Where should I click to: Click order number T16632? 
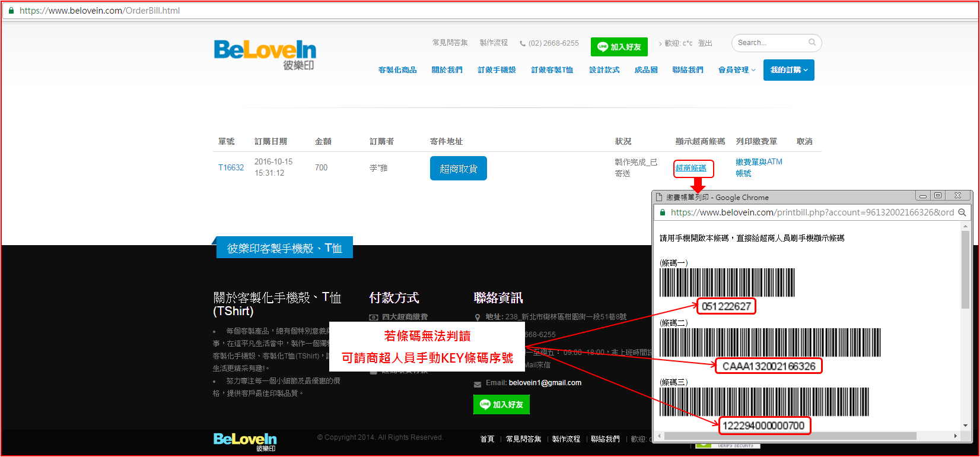[231, 167]
